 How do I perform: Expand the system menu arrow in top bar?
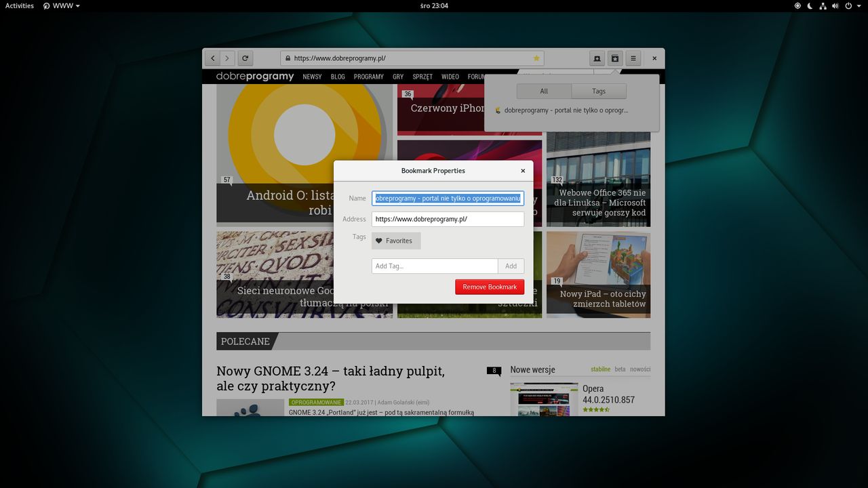[858, 6]
